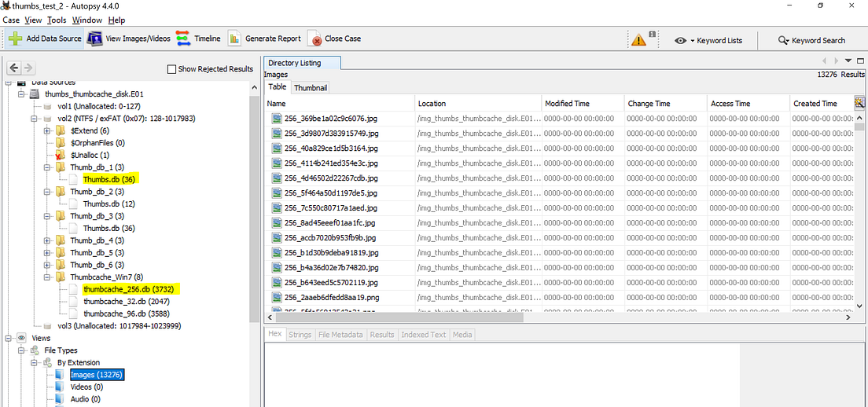Open the Case menu
868x407 pixels.
(11, 20)
